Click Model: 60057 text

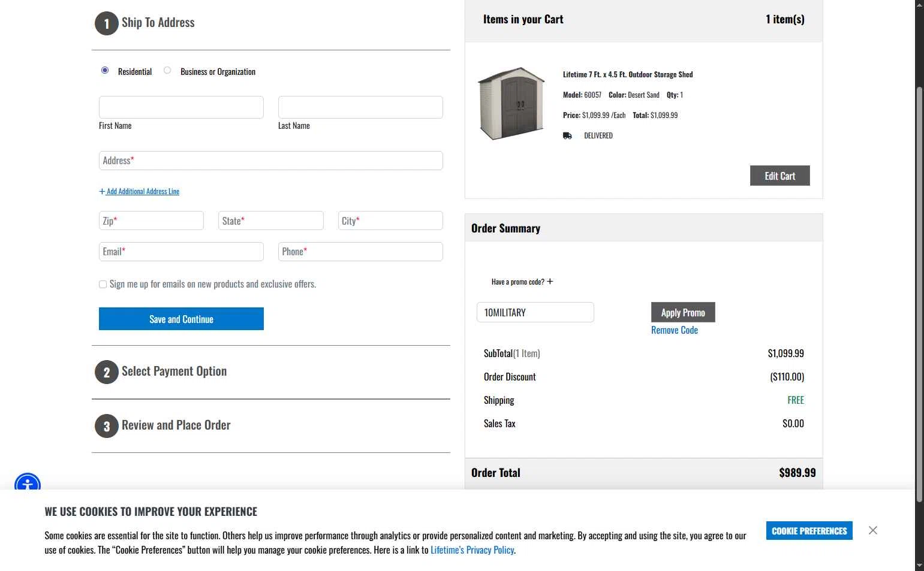pyautogui.click(x=582, y=95)
